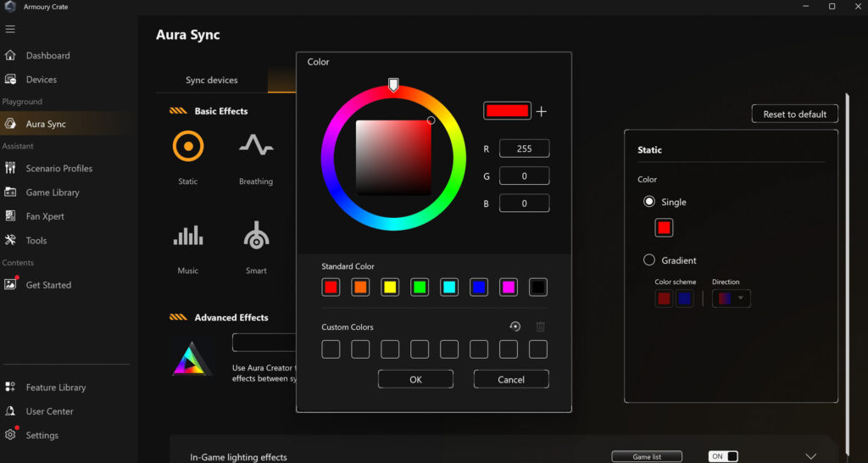Open User Center

[49, 411]
